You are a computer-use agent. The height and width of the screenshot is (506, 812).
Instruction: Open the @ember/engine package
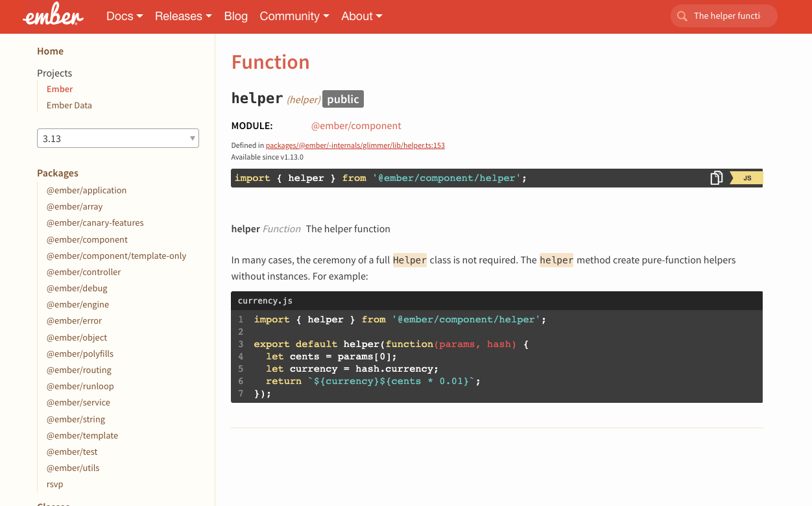78,304
